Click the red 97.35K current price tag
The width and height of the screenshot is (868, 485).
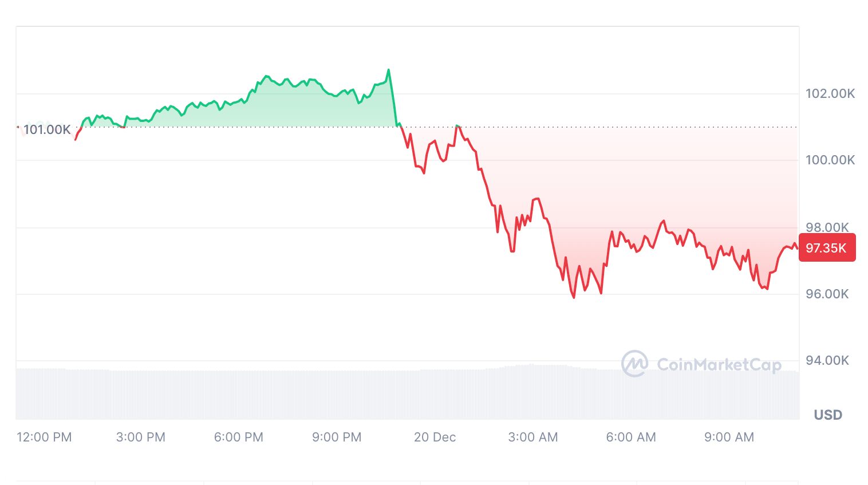pyautogui.click(x=826, y=248)
